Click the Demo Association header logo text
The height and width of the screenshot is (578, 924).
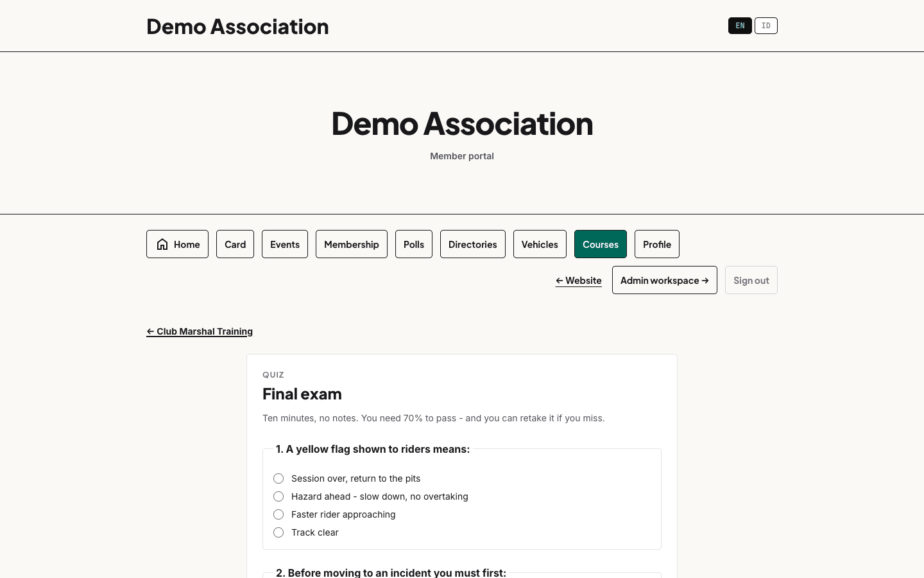point(237,26)
